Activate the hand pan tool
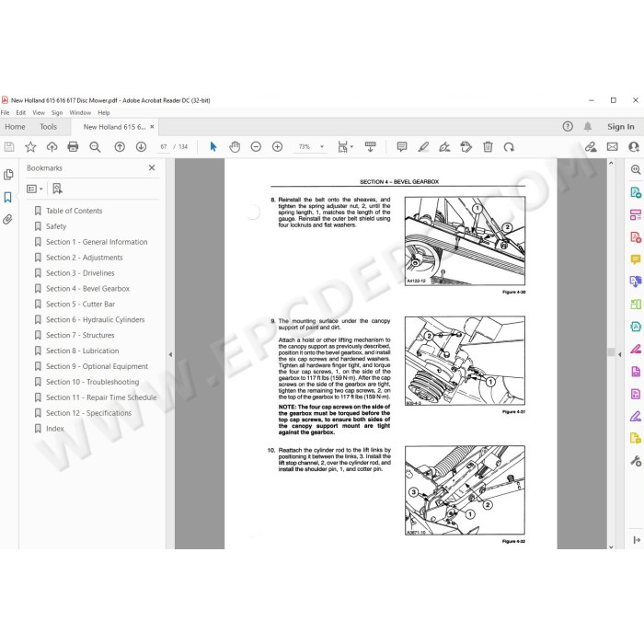This screenshot has width=644, height=644. click(235, 146)
